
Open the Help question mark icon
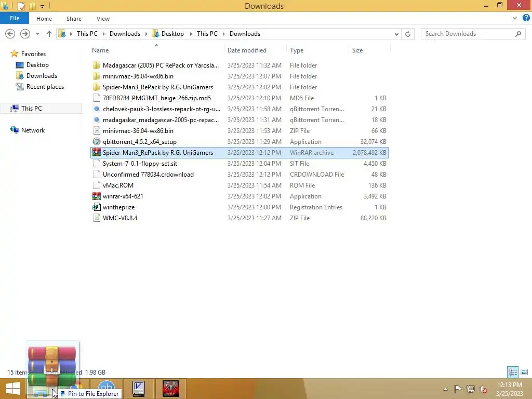(x=526, y=18)
